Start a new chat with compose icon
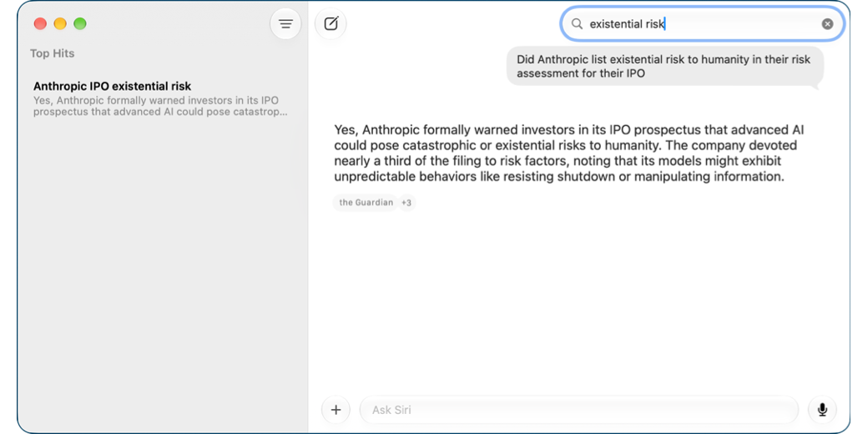868x434 pixels. coord(331,24)
